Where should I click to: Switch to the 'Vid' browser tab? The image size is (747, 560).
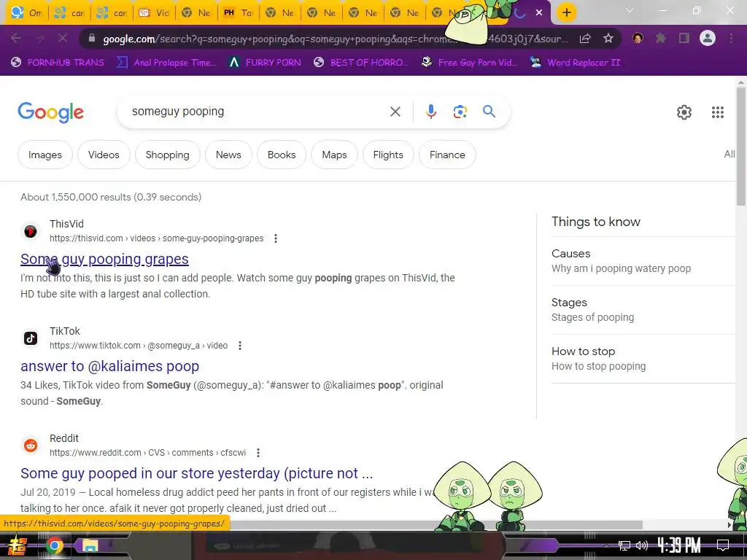[x=154, y=13]
